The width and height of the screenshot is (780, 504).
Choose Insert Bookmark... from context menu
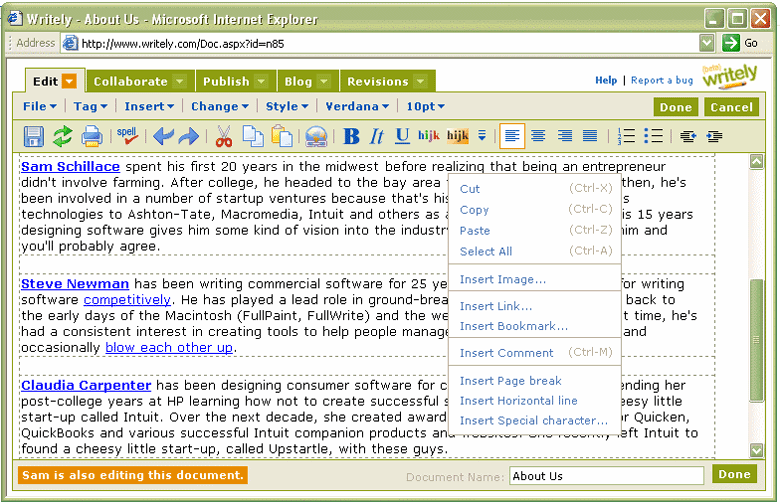coord(535,326)
